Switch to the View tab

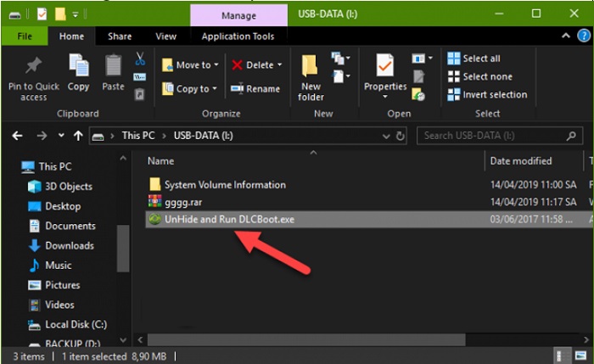pyautogui.click(x=166, y=36)
